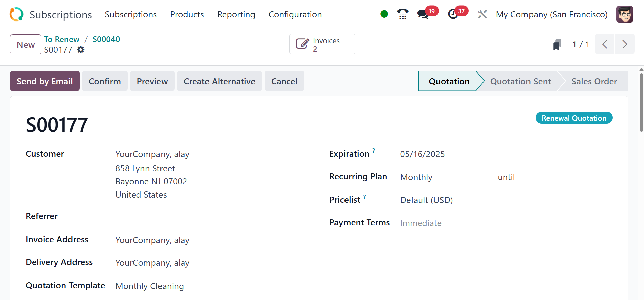Open the Configuration menu

coord(295,14)
